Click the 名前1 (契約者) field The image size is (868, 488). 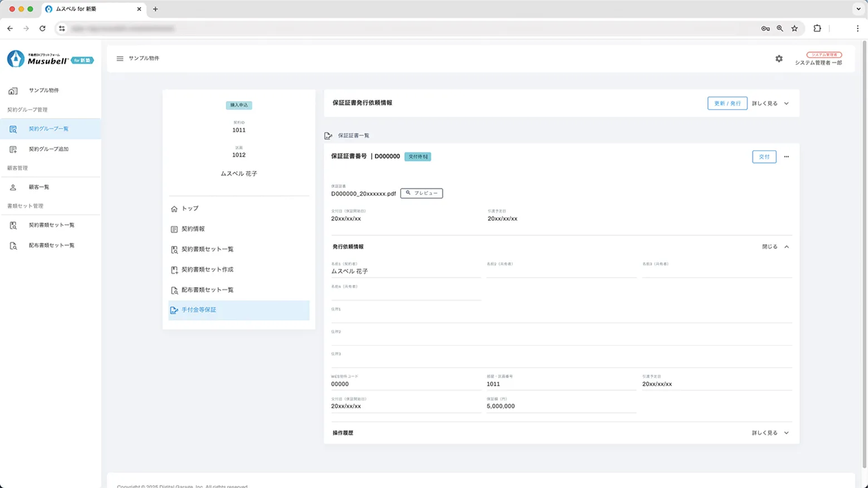point(405,272)
